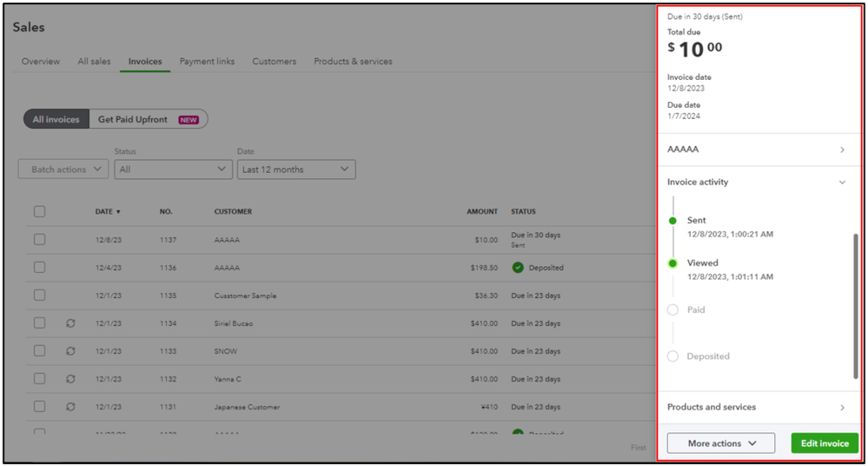Viewport: 868px width, 466px height.
Task: Click the green Edit invoice button
Action: pyautogui.click(x=825, y=443)
